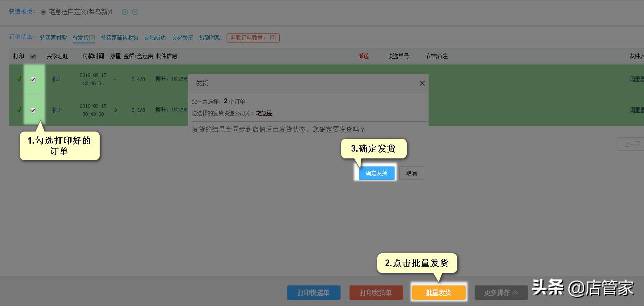Click 确定发货 to confirm shipment
Viewport: 644px width, 306px height.
[x=376, y=173]
